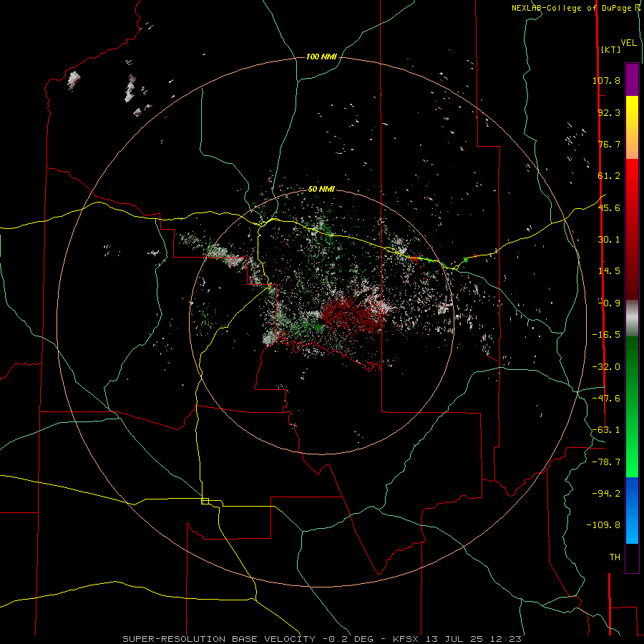Viewport: 644px width, 644px height.
Task: Click the -78.7 legend value
Action: pyautogui.click(x=606, y=462)
